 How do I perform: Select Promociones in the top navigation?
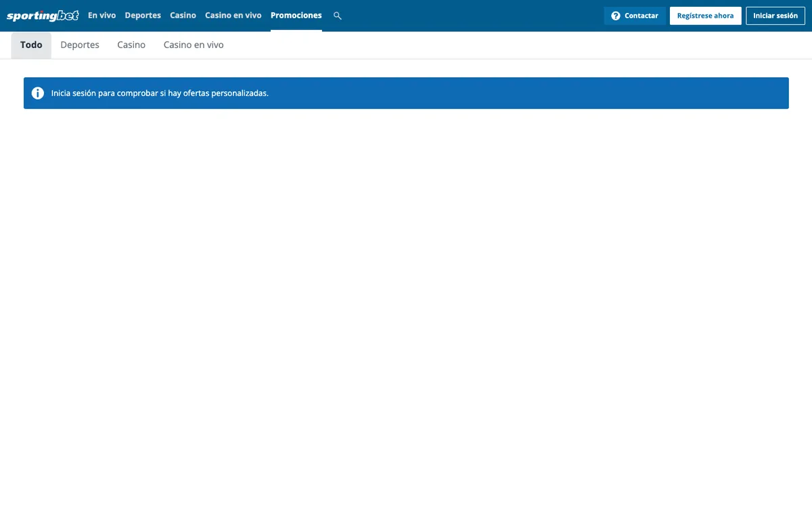tap(296, 16)
